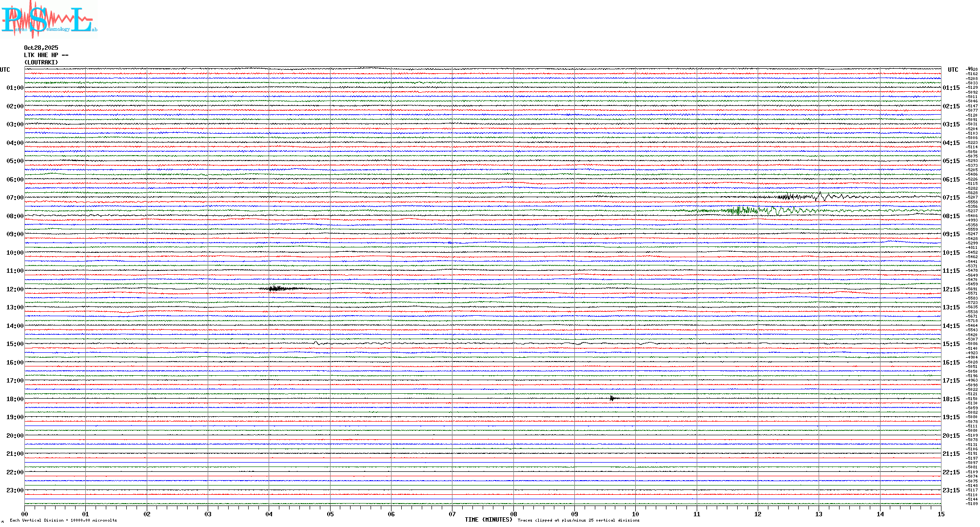Click the 12:00 hour label on left

pos(15,289)
